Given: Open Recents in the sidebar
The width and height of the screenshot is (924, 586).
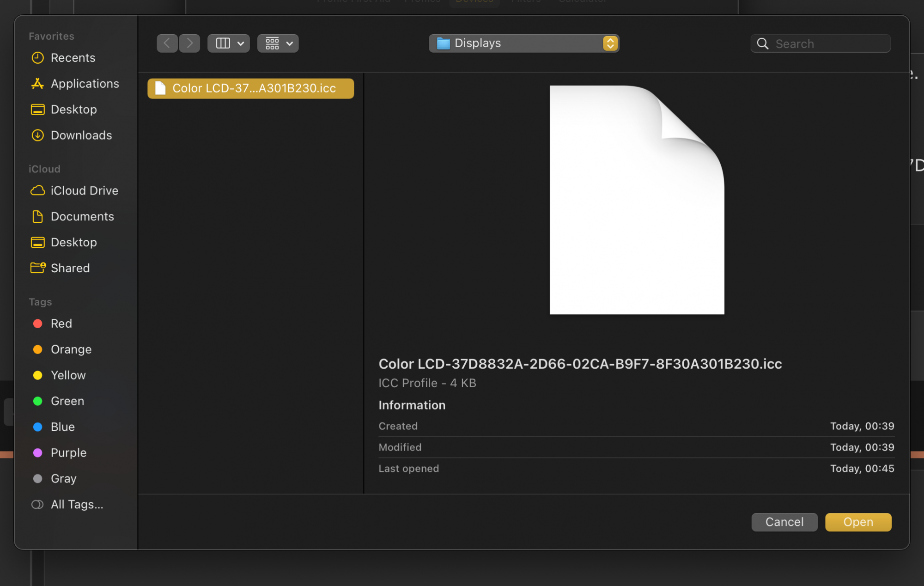Looking at the screenshot, I should (73, 58).
